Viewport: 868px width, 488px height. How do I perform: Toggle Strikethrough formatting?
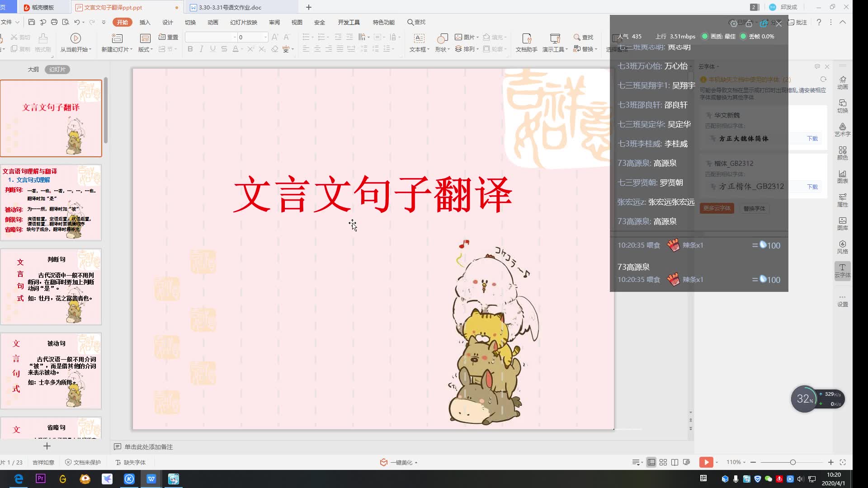[224, 49]
